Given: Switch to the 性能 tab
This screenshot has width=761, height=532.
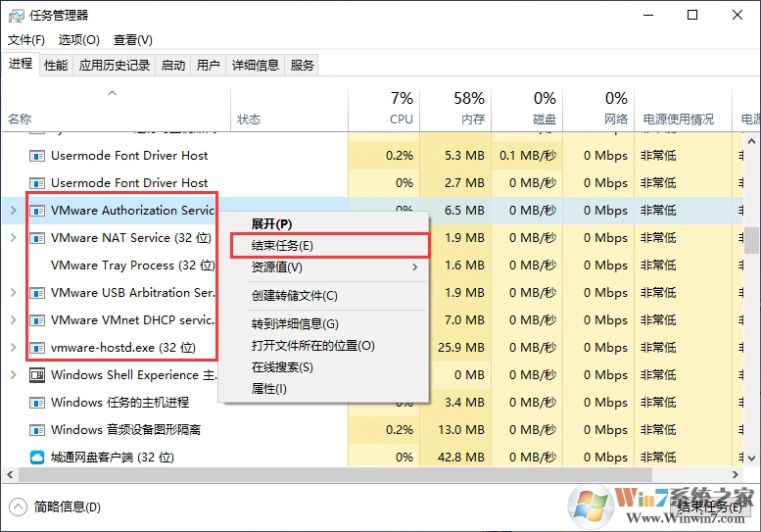Looking at the screenshot, I should point(56,66).
